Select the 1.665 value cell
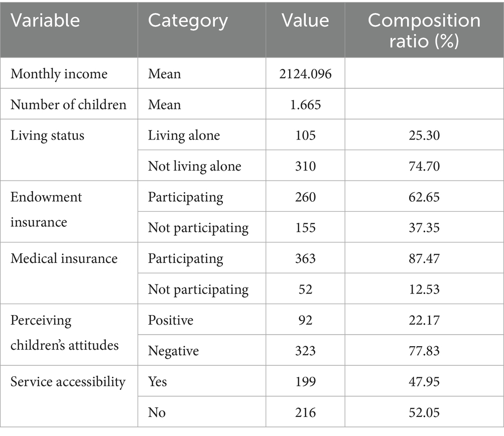The image size is (504, 436). click(x=306, y=105)
